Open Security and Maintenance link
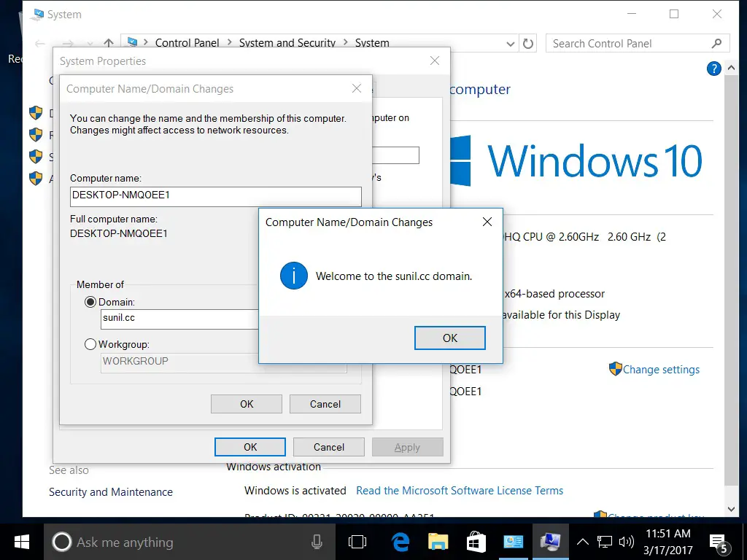The image size is (747, 560). (111, 492)
